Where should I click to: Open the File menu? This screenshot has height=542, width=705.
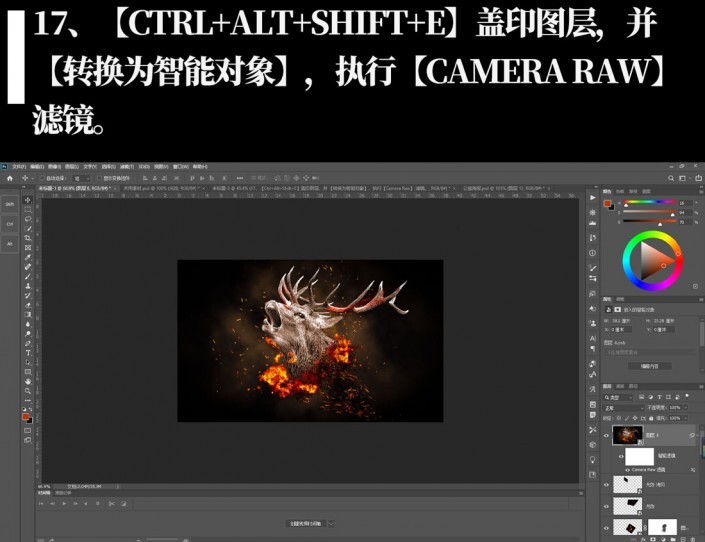click(18, 166)
